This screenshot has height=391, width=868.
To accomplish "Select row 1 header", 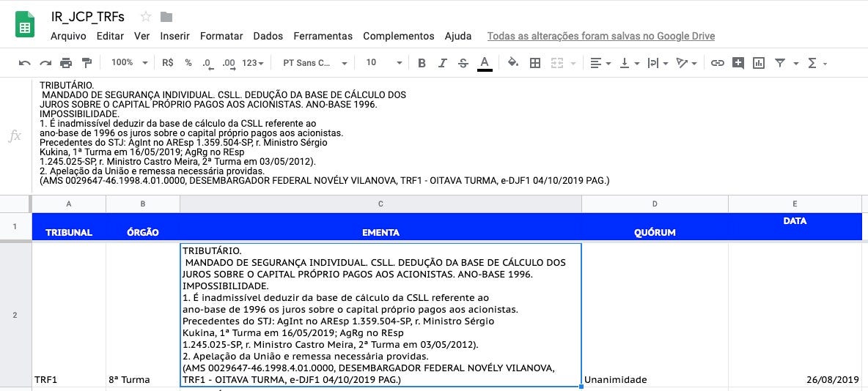I will coord(15,226).
